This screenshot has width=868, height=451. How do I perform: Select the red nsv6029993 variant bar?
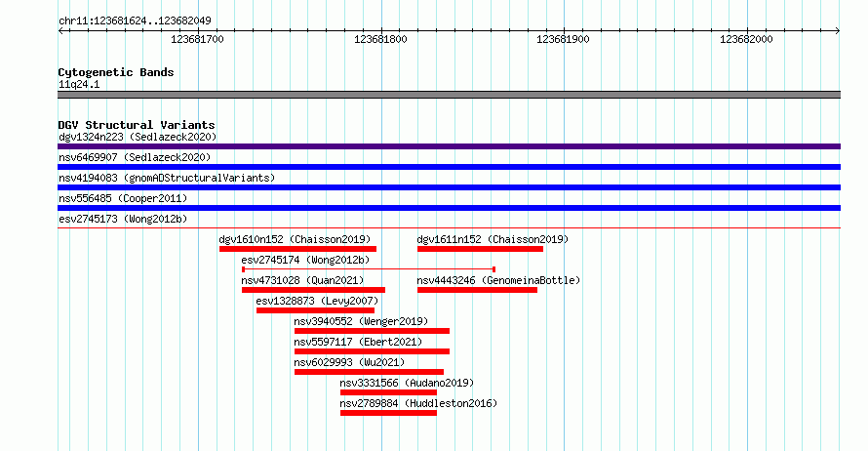point(370,372)
